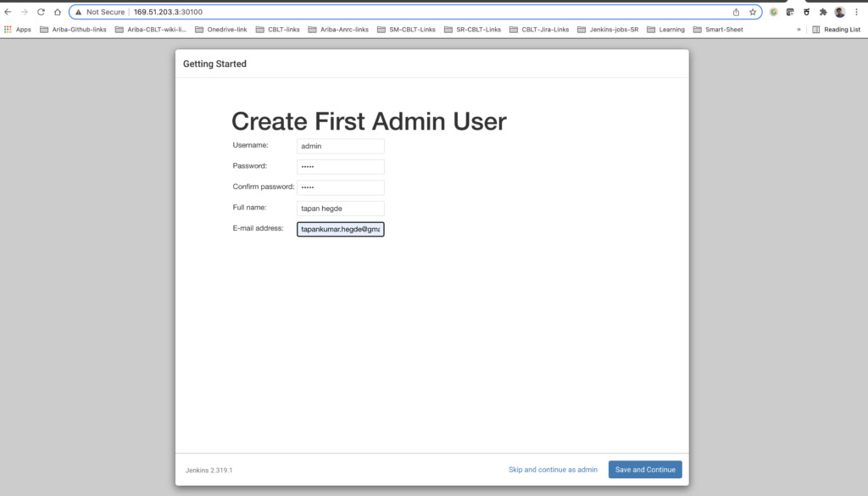
Task: Click the Save and Continue button
Action: 645,469
